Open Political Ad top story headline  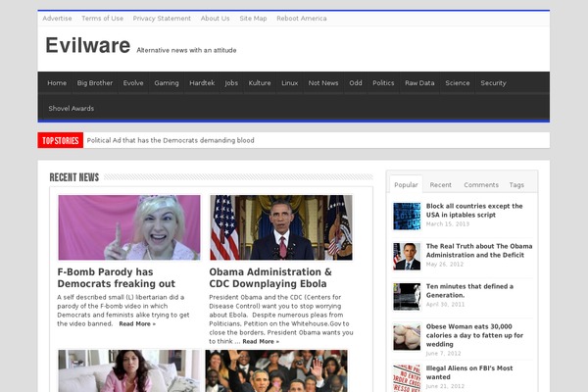pos(171,140)
